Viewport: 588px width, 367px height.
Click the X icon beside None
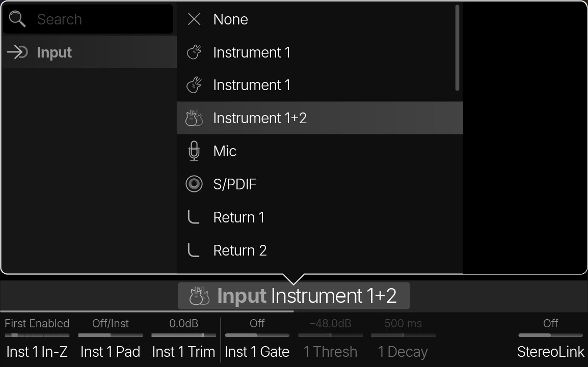pyautogui.click(x=194, y=19)
